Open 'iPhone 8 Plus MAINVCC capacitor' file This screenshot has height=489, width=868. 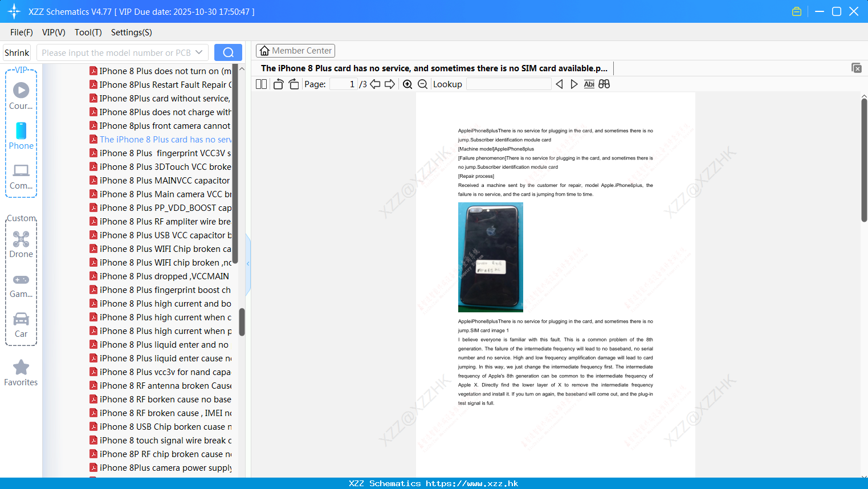(161, 181)
